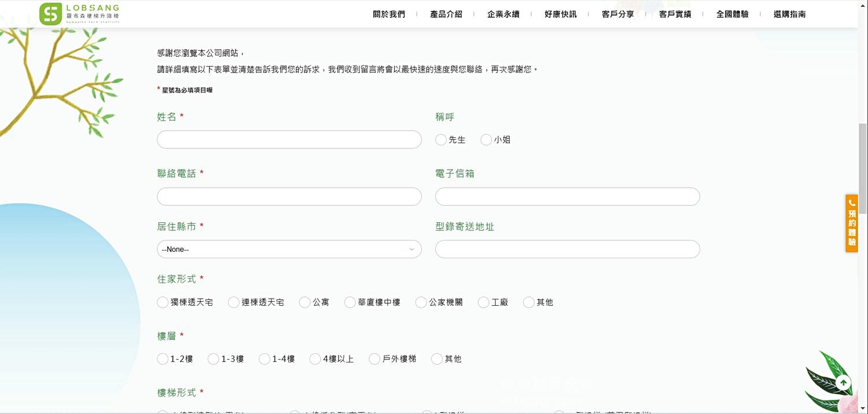Click the 型錄寄送地址 input box
Image resolution: width=868 pixels, height=414 pixels.
click(x=568, y=249)
